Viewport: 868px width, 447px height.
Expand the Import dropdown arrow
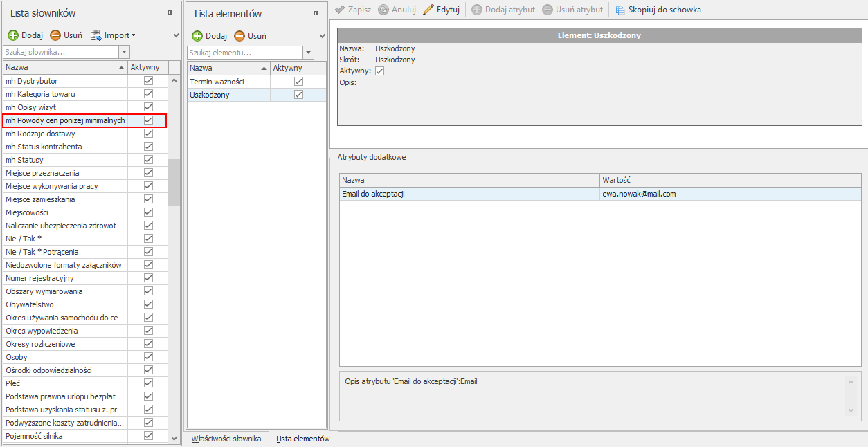coord(134,35)
